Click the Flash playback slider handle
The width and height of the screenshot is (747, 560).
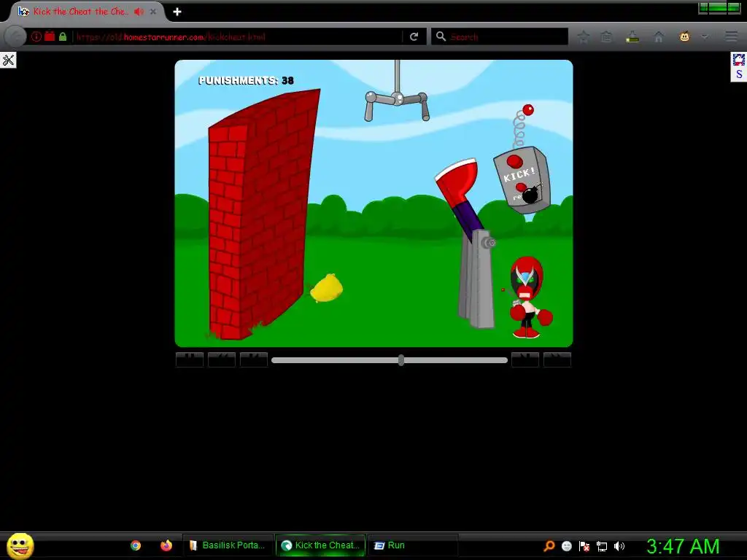click(x=401, y=360)
